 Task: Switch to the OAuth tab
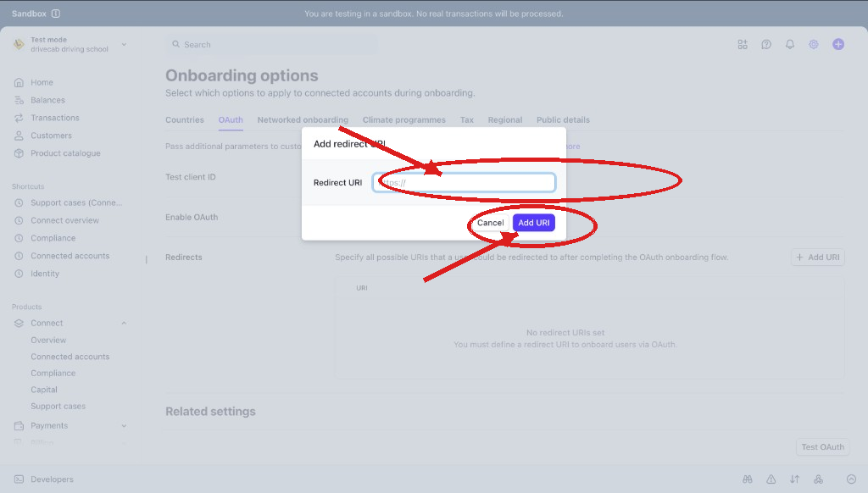click(x=231, y=120)
